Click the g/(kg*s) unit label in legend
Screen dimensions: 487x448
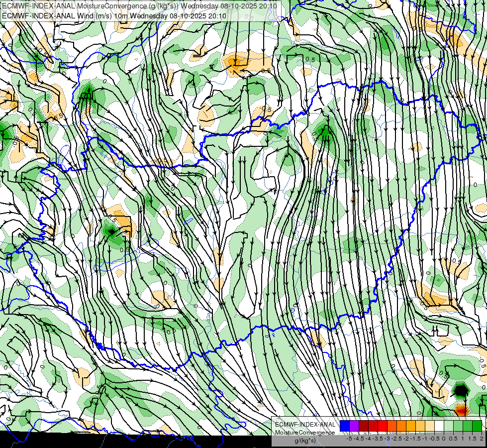[x=305, y=441]
